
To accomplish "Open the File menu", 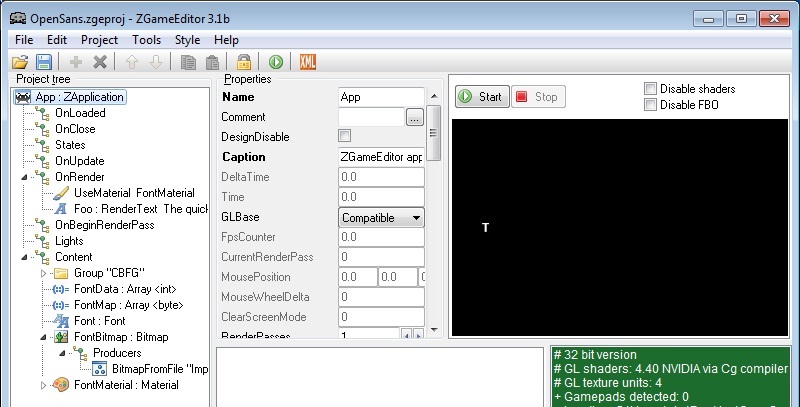I will pyautogui.click(x=24, y=40).
